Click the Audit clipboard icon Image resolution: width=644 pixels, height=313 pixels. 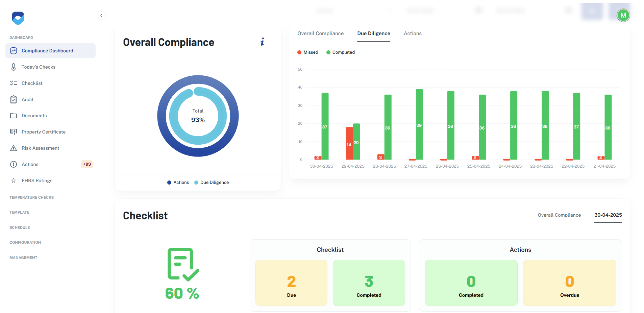14,99
